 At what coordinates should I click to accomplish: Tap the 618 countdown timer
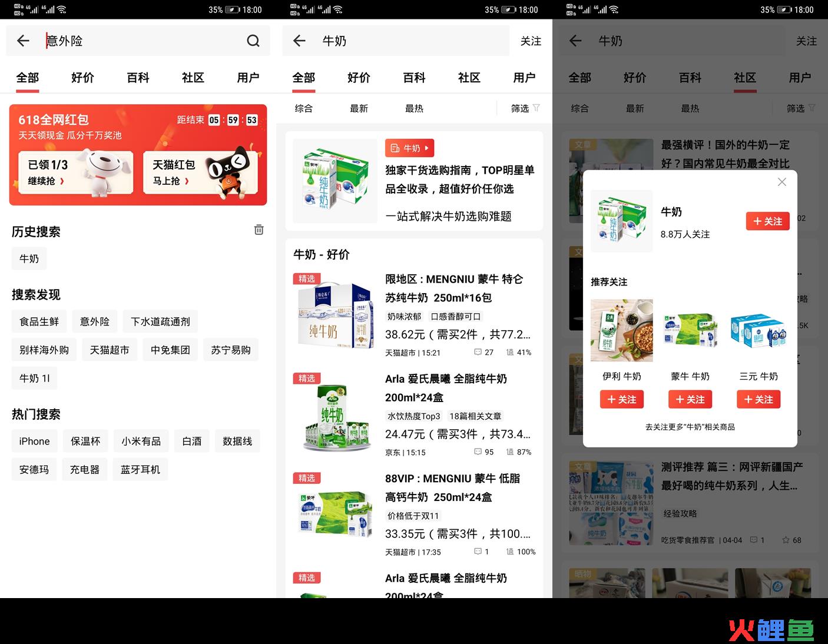point(233,120)
